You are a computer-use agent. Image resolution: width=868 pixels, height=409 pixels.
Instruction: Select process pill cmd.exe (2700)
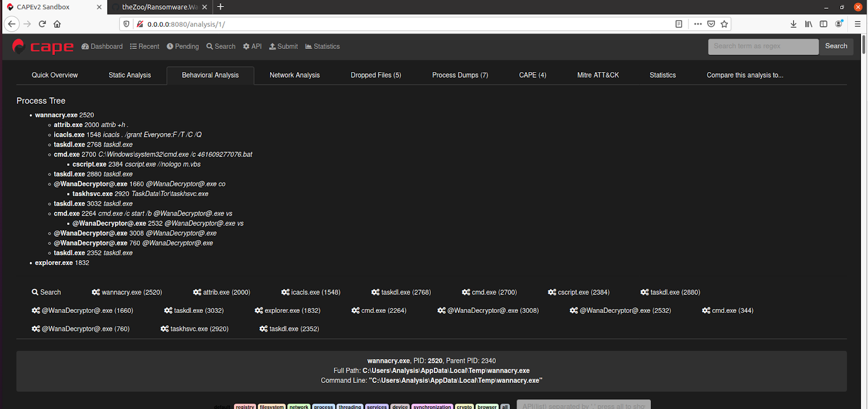[x=489, y=292]
